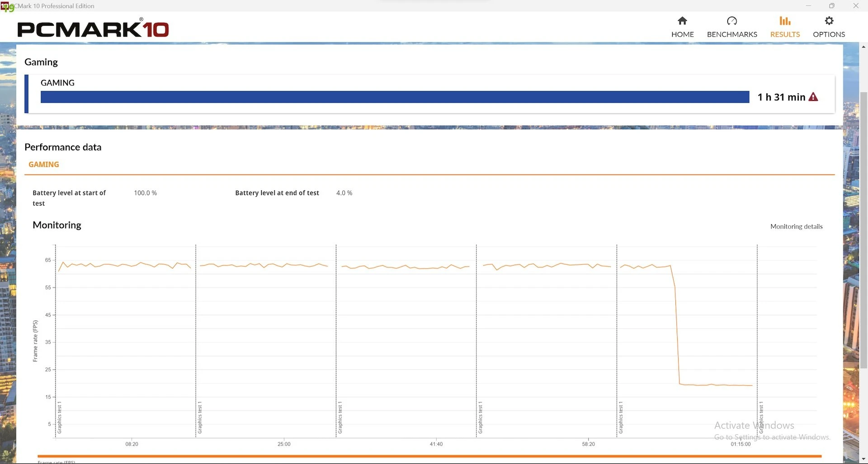Click Battery level at end of test label
Screen dimensions: 868x464
click(277, 193)
